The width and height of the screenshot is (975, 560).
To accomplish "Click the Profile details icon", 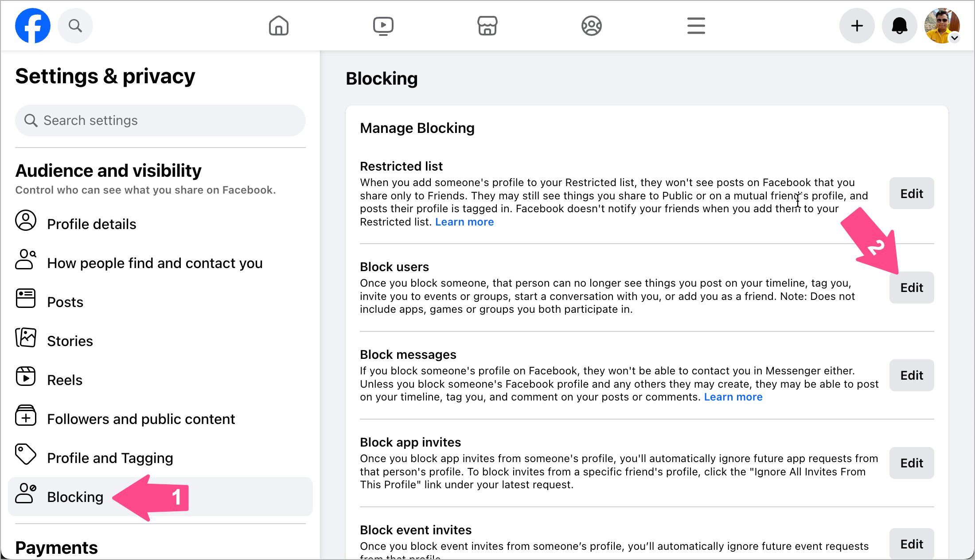I will (x=26, y=221).
